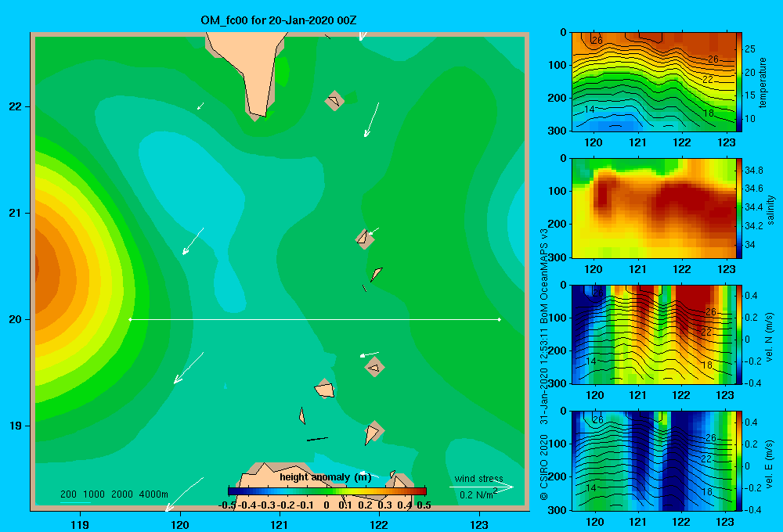Click the BoM OceanMAPS v3 credit text
The height and width of the screenshot is (532, 783).
click(x=544, y=276)
